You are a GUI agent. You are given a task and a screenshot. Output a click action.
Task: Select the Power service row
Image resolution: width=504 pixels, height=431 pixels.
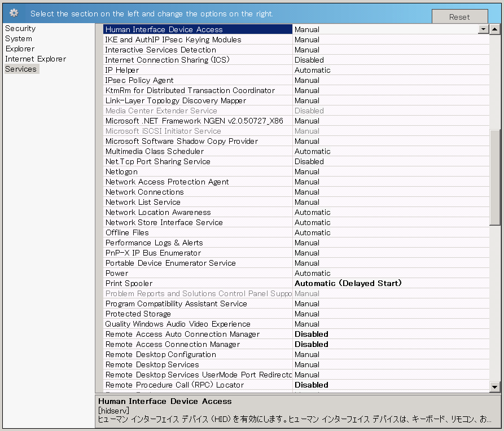(169, 273)
